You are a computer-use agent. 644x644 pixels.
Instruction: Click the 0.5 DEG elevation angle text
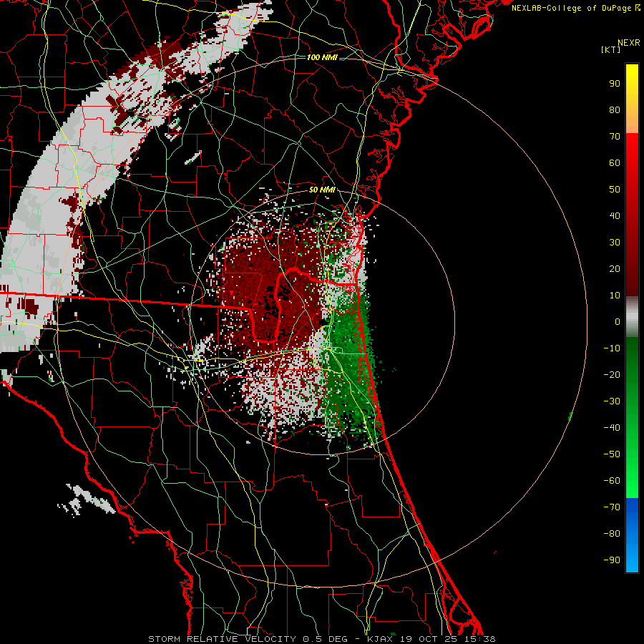click(326, 639)
